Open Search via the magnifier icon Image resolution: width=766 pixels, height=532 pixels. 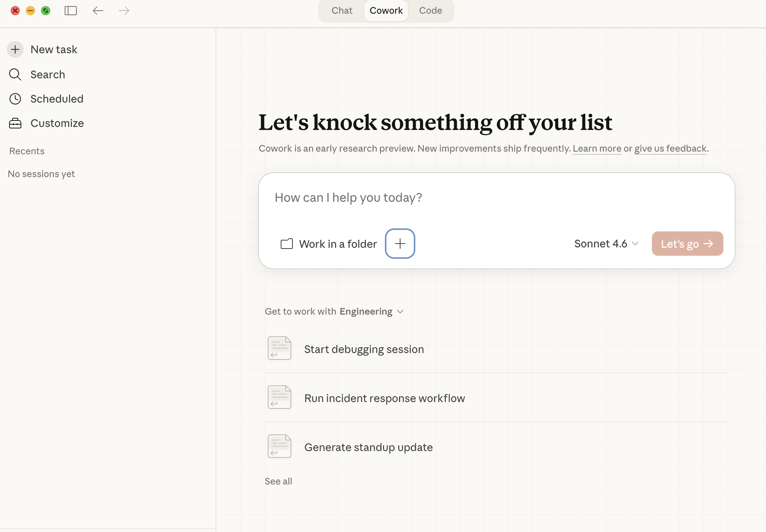click(x=15, y=74)
